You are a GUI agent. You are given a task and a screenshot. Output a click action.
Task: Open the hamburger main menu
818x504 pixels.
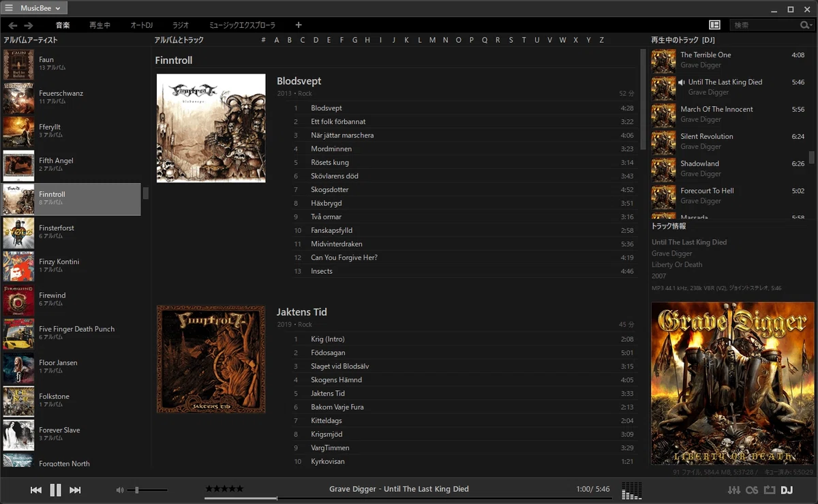pos(9,8)
